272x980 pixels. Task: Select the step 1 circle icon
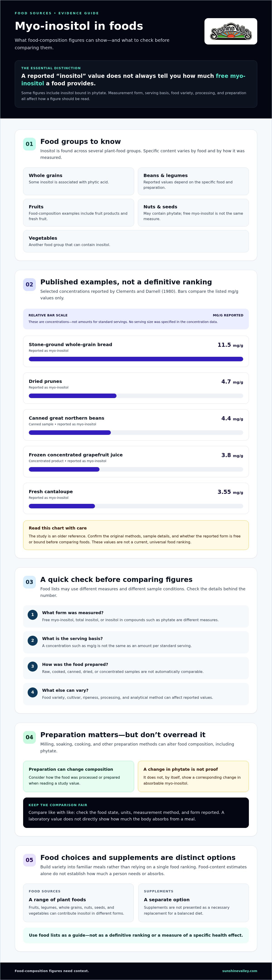point(33,614)
